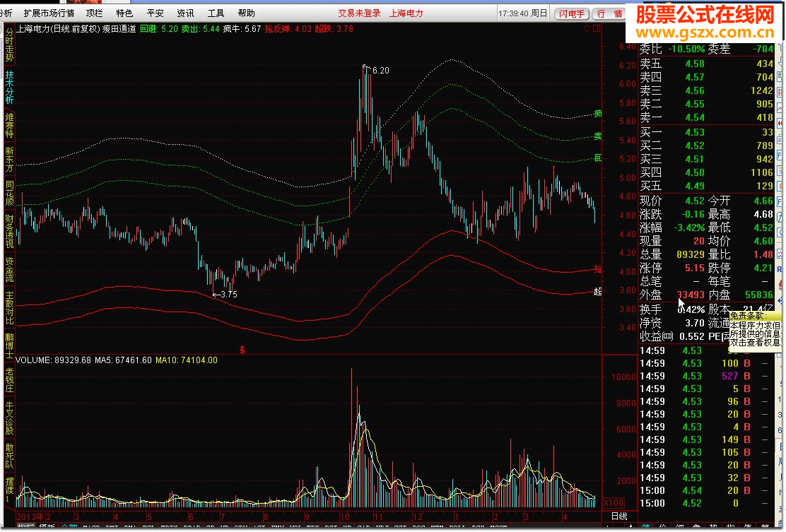Click the 回避: 5.20 indicator value

point(158,29)
